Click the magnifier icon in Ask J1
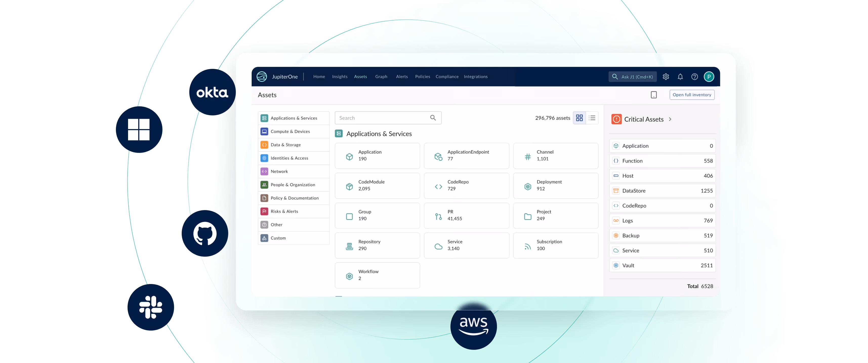 pyautogui.click(x=615, y=77)
